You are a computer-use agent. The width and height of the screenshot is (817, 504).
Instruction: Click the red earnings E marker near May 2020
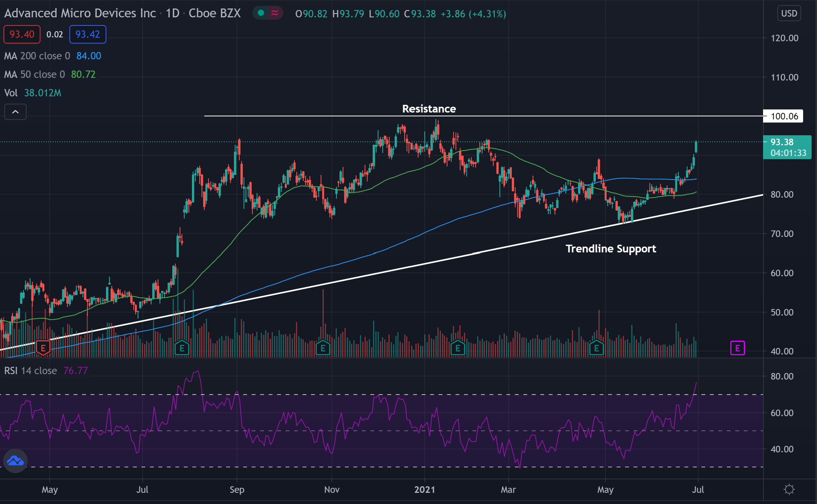(43, 348)
